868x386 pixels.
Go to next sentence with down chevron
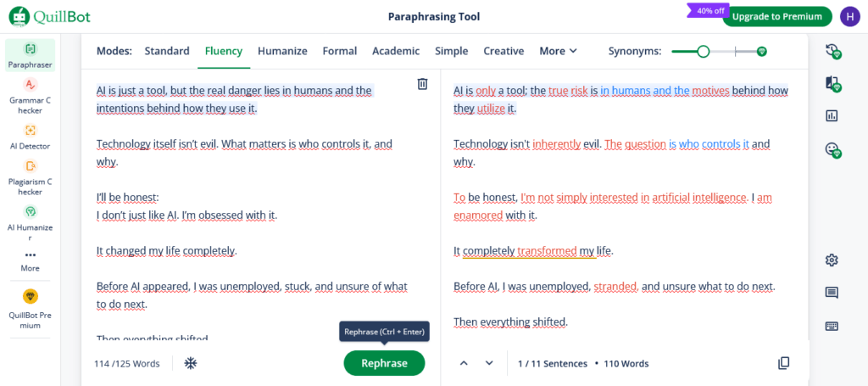489,363
